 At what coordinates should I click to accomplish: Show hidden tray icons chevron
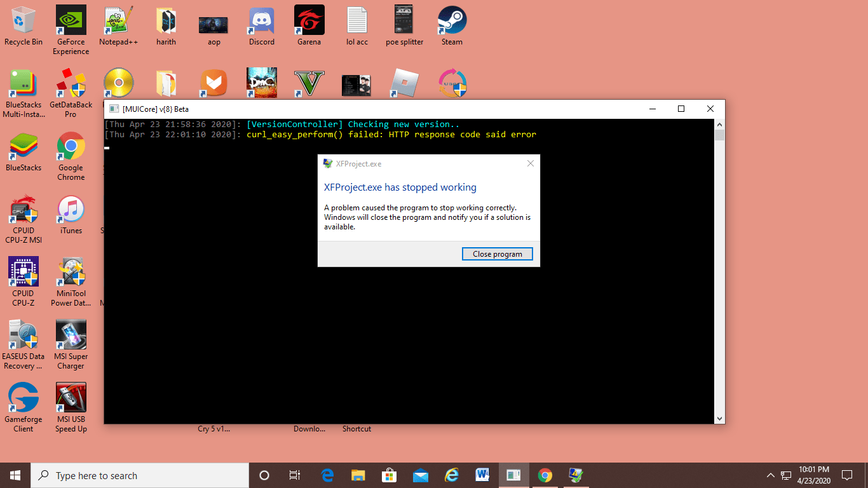point(771,475)
